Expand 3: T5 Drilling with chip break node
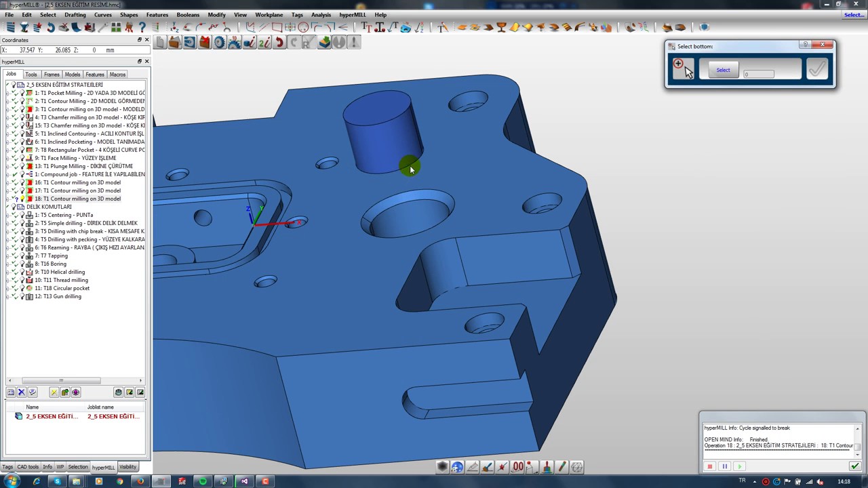Screen dimensions: 868x488 coord(9,231)
